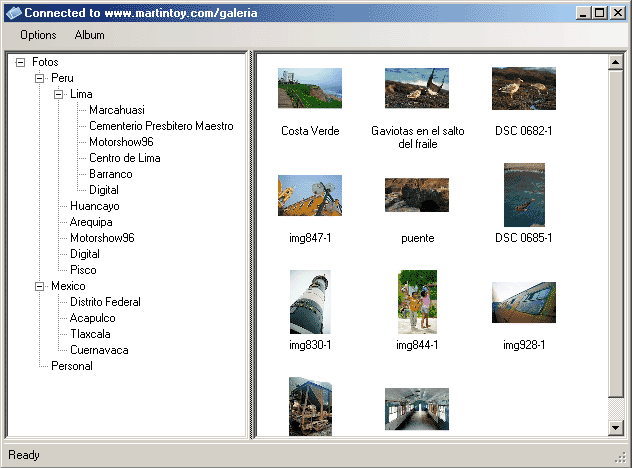This screenshot has height=468, width=632.
Task: Select Motorshow96 album under Lima
Action: [x=121, y=142]
